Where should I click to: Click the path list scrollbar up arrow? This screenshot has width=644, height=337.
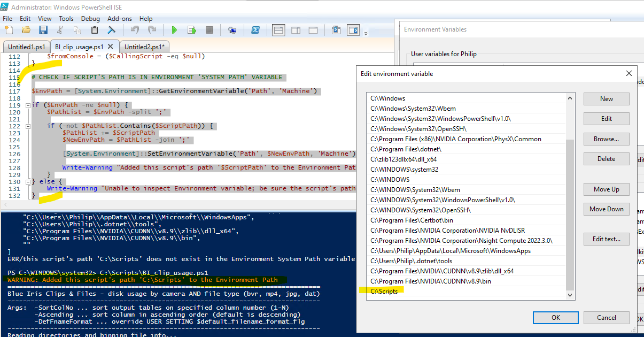(570, 97)
